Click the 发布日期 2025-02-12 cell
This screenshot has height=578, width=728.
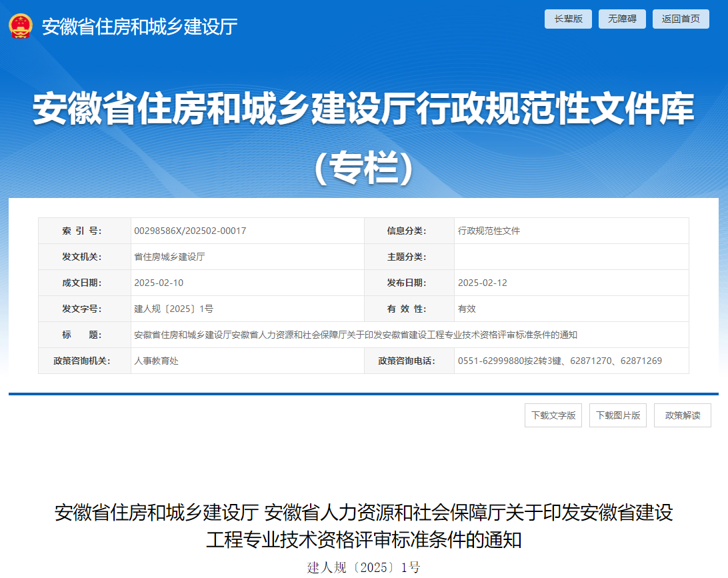[x=483, y=282]
